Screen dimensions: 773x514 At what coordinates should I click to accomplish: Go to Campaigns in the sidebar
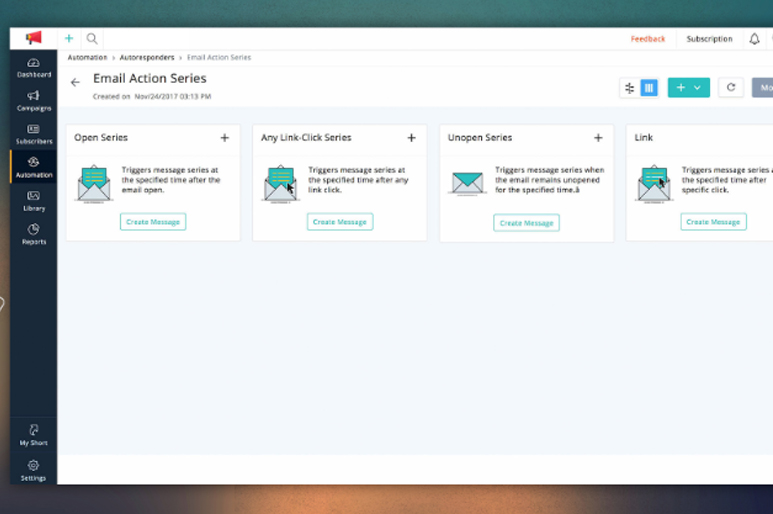(x=33, y=100)
